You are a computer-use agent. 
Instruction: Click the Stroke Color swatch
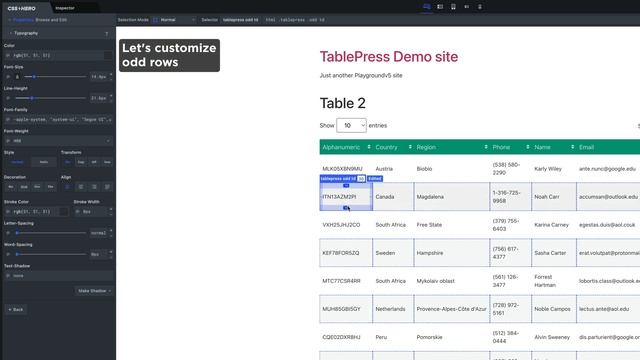(x=64, y=211)
